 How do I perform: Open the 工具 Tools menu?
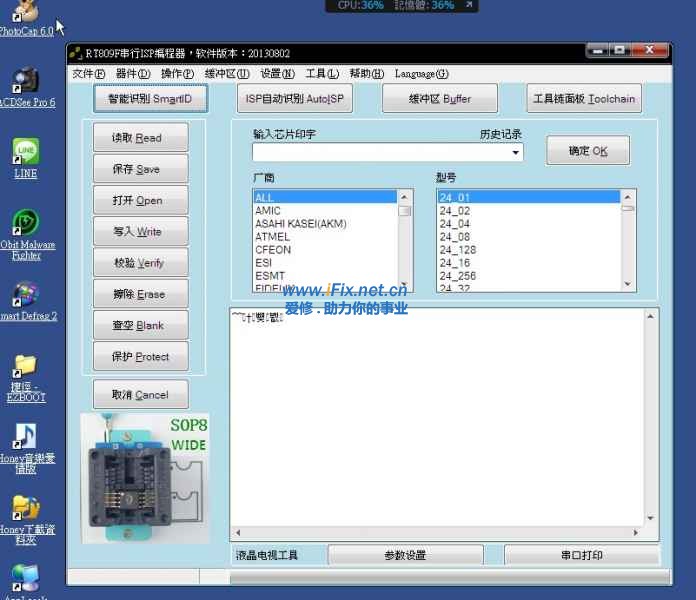(322, 74)
